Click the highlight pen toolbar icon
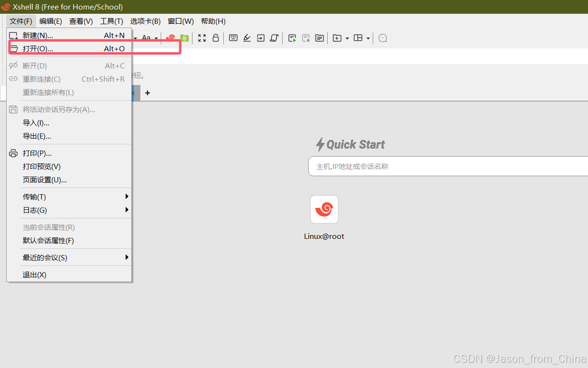The height and width of the screenshot is (368, 588). 247,38
